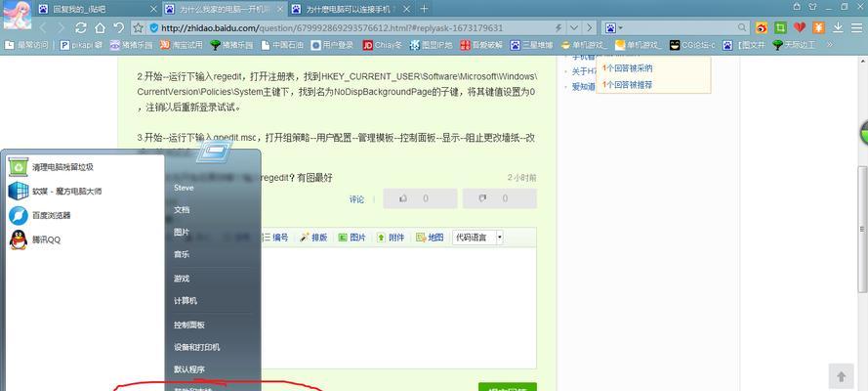This screenshot has width=868, height=391.
Task: Open 设备和打印机 in start menu
Action: point(197,347)
